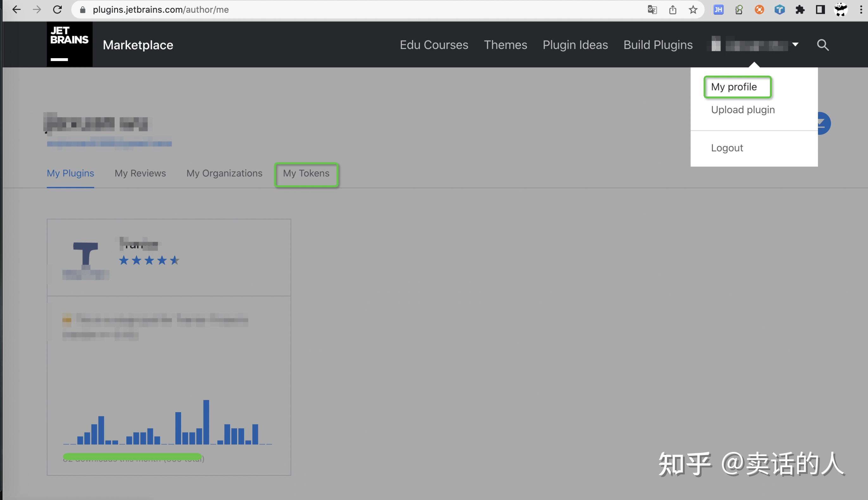
Task: Click the browser back arrow
Action: [16, 9]
